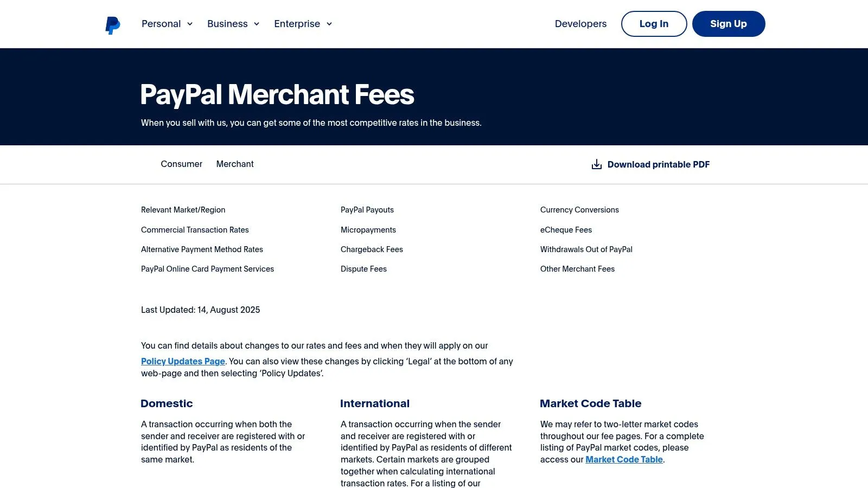Image resolution: width=868 pixels, height=488 pixels.
Task: View eCheque Fees
Action: tap(566, 229)
